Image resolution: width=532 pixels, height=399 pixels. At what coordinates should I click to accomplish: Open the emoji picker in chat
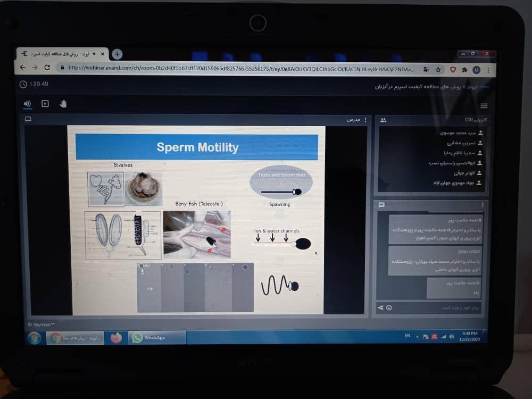(x=389, y=307)
